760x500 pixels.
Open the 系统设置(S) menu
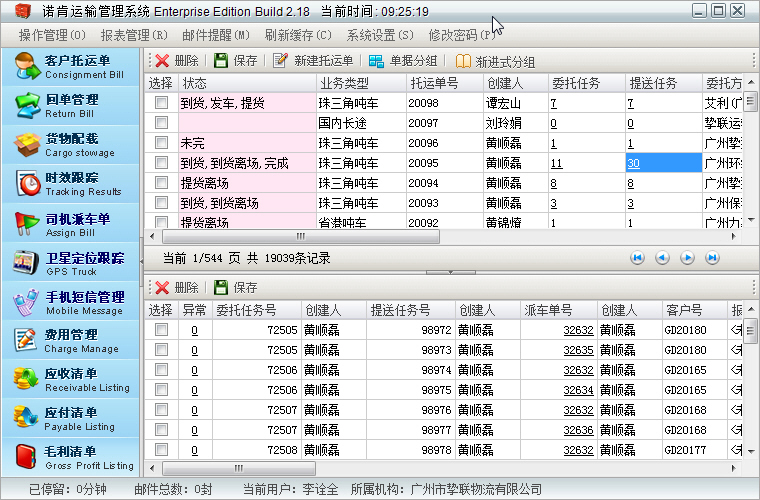click(x=380, y=35)
